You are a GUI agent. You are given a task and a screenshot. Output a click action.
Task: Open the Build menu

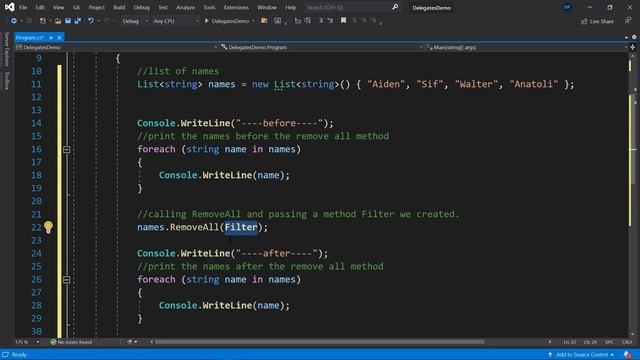click(119, 7)
